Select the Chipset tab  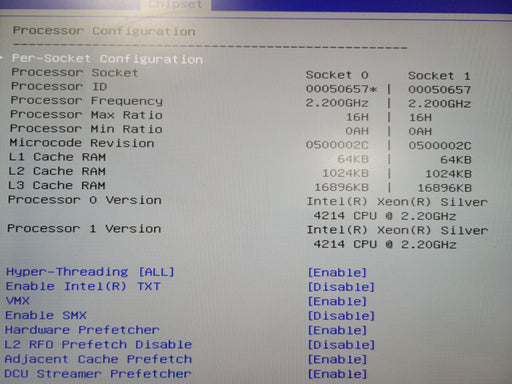pyautogui.click(x=175, y=4)
